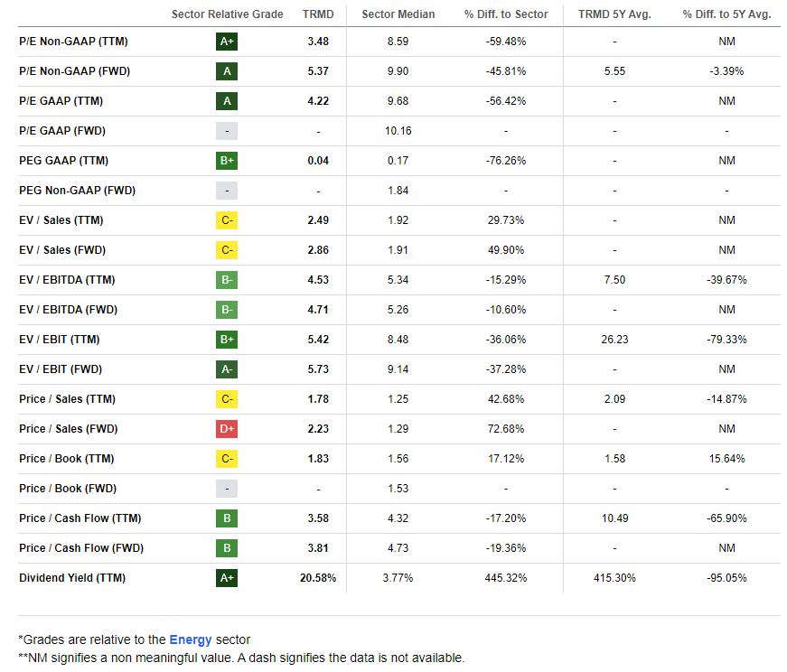Viewport: 787px width, 672px height.
Task: Click the B grade badge for Price / Cash Flow (FWD)
Action: click(227, 548)
